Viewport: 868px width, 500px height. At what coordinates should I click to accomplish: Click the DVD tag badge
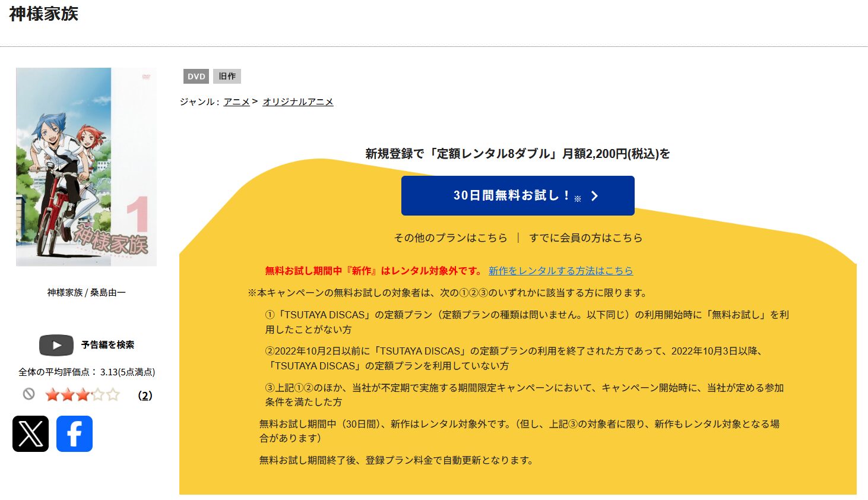tap(196, 77)
